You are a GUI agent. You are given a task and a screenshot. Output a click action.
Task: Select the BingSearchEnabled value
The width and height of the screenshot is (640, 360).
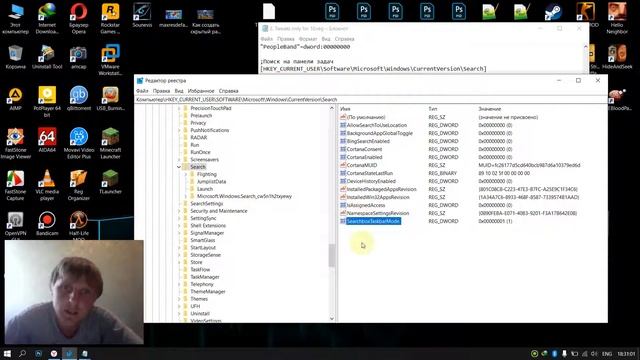pos(368,141)
